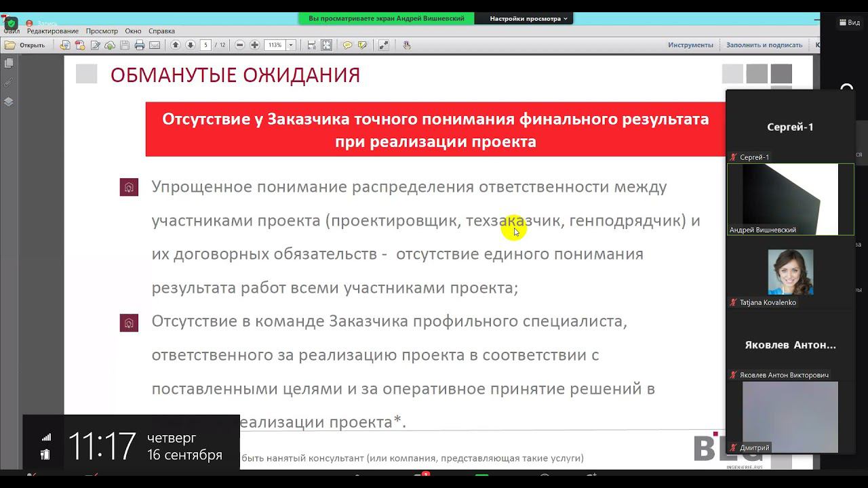
Task: Click the green screen-viewing notification banner
Action: pos(387,19)
